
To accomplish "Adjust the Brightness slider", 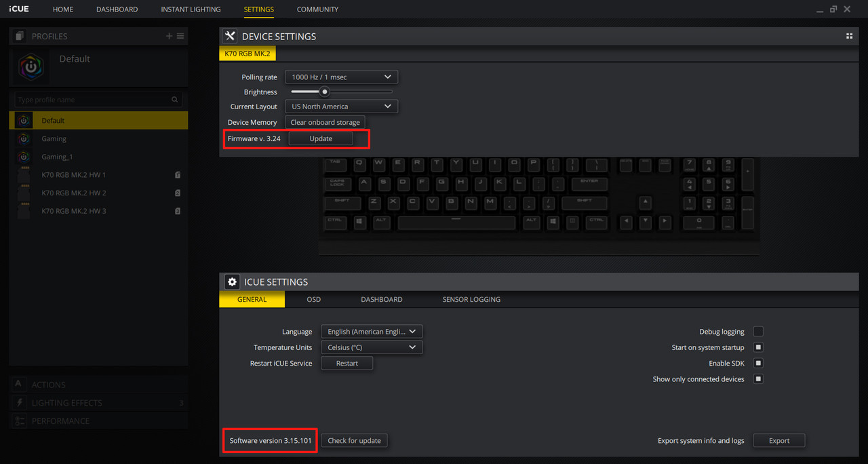I will [342, 92].
